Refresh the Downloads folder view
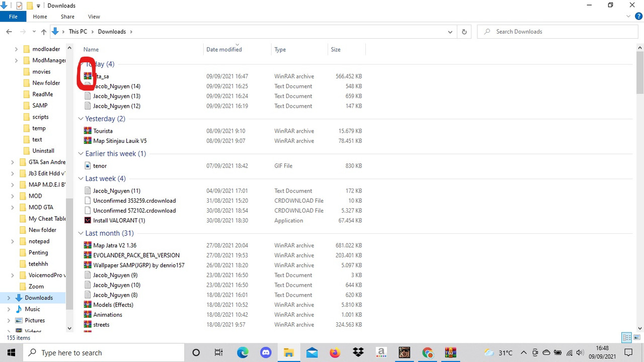 click(x=464, y=32)
